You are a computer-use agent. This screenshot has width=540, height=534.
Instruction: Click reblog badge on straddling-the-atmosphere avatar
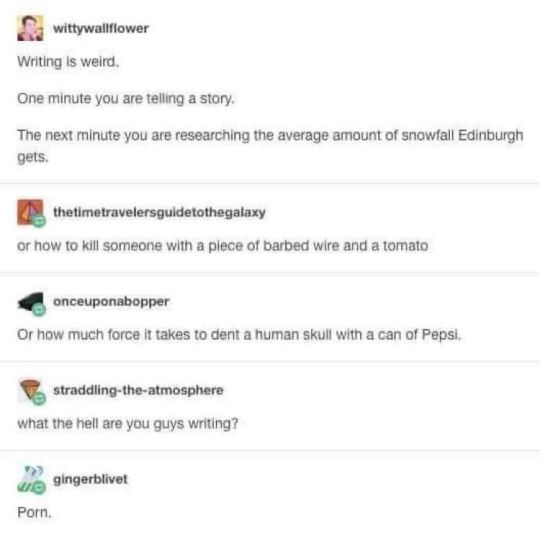39,399
